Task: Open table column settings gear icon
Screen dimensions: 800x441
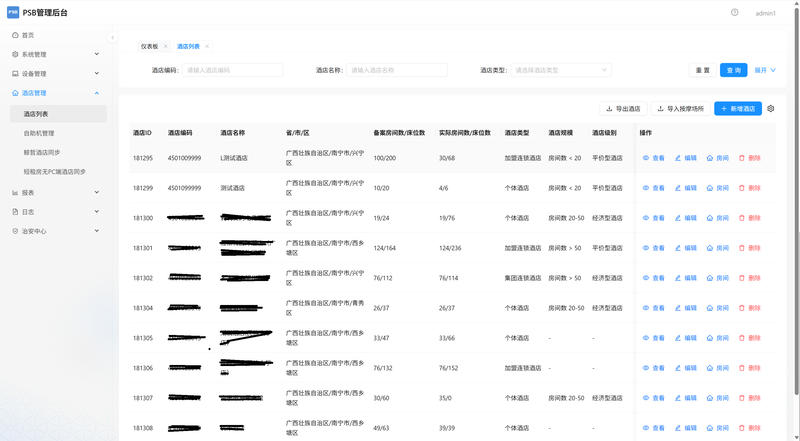Action: (x=770, y=109)
